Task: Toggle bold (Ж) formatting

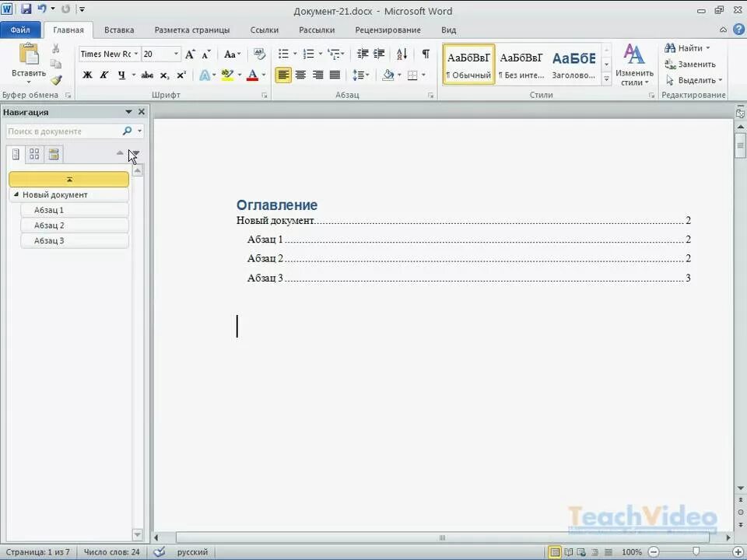Action: coord(88,75)
